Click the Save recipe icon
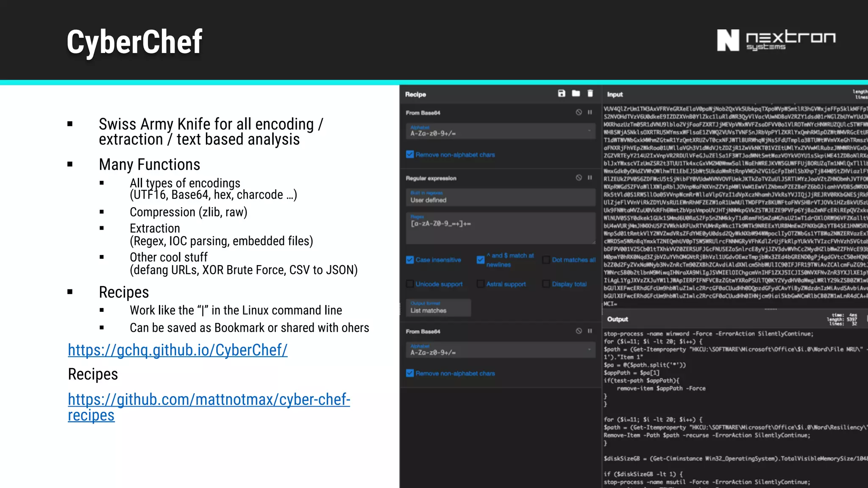This screenshot has width=868, height=488. click(x=562, y=94)
